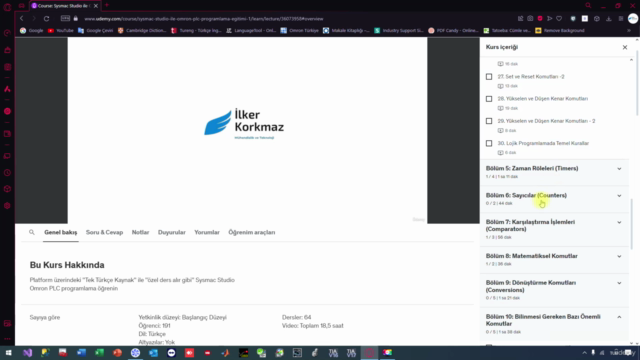
Task: Click the heart favorites icon in toolbar
Action: coord(559,19)
